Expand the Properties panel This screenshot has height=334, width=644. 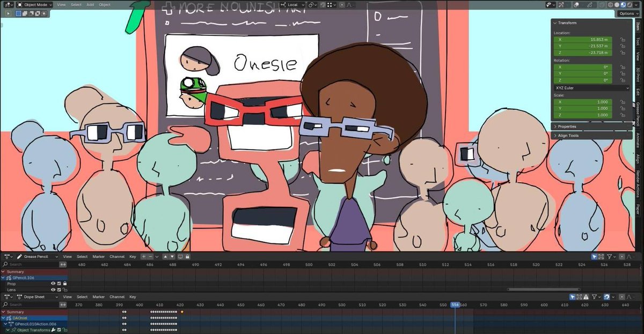tap(556, 127)
